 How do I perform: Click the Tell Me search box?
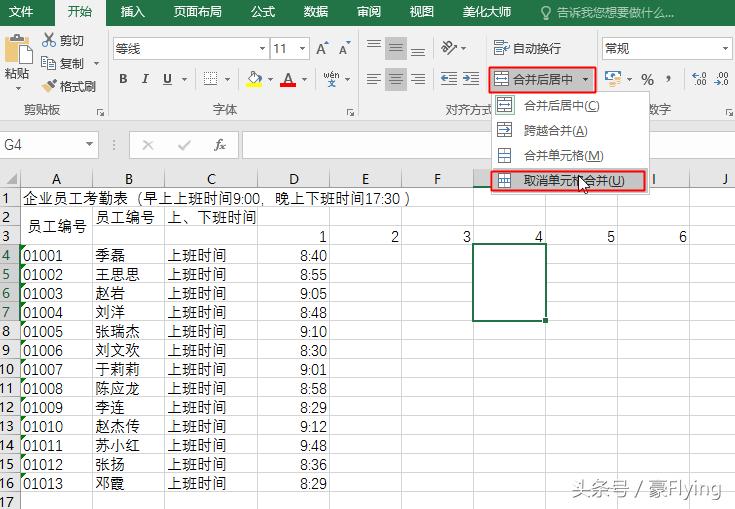point(608,12)
